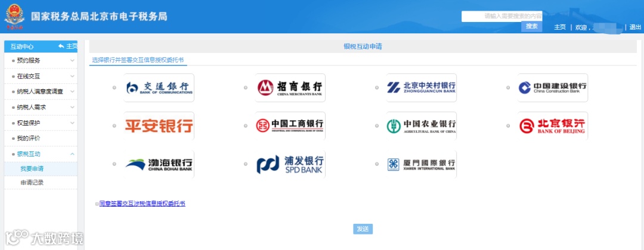The image size is (644, 250).
Task: Expand the 权益保护 chevron
Action: tap(72, 123)
